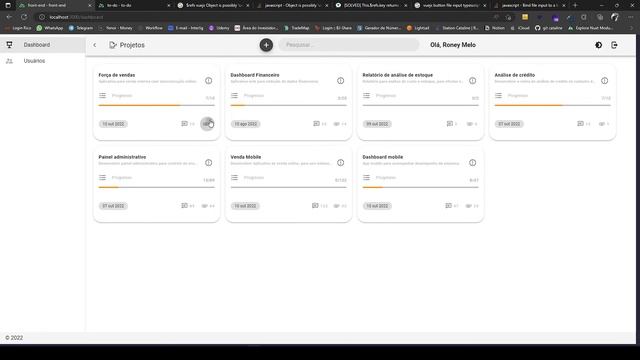
Task: Click list icon on Força de vendas card
Action: coord(102,96)
